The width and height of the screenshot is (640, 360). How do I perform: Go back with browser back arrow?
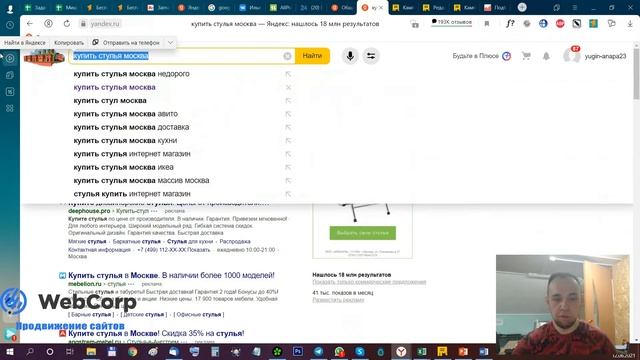pyautogui.click(x=29, y=24)
